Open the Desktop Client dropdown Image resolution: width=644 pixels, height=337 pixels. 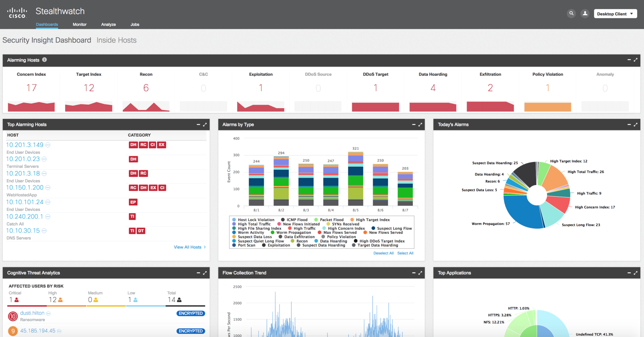(x=615, y=14)
